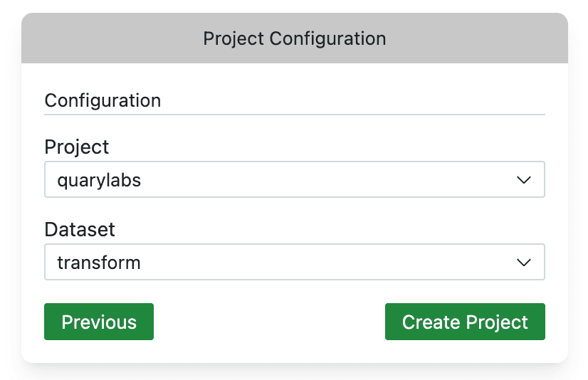Click empty space between Previous and Create Project

(x=269, y=322)
